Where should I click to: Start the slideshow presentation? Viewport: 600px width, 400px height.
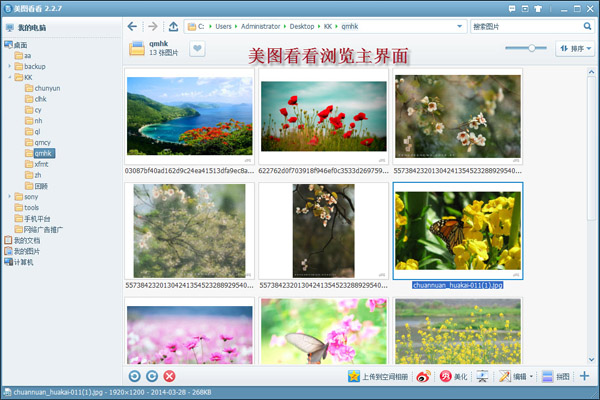(x=482, y=377)
